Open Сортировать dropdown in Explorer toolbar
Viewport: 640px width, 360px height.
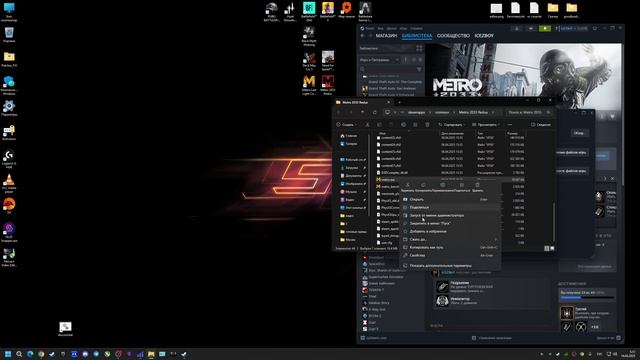[x=451, y=124]
